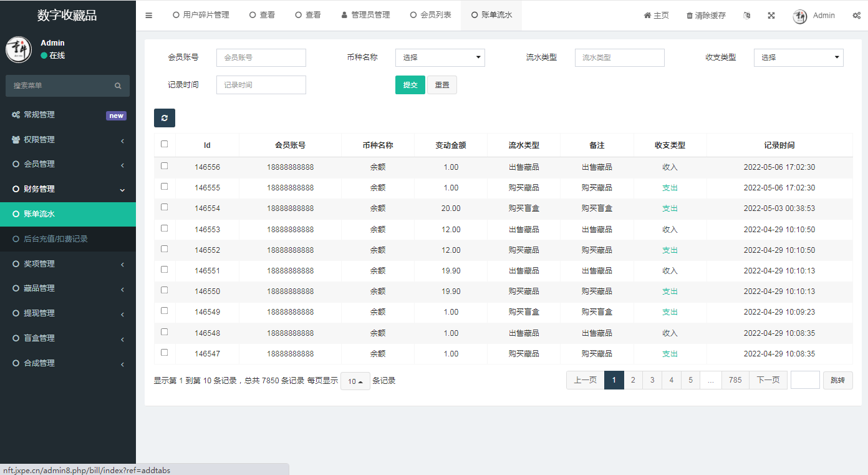
Task: Click the table refresh icon button
Action: [x=165, y=118]
